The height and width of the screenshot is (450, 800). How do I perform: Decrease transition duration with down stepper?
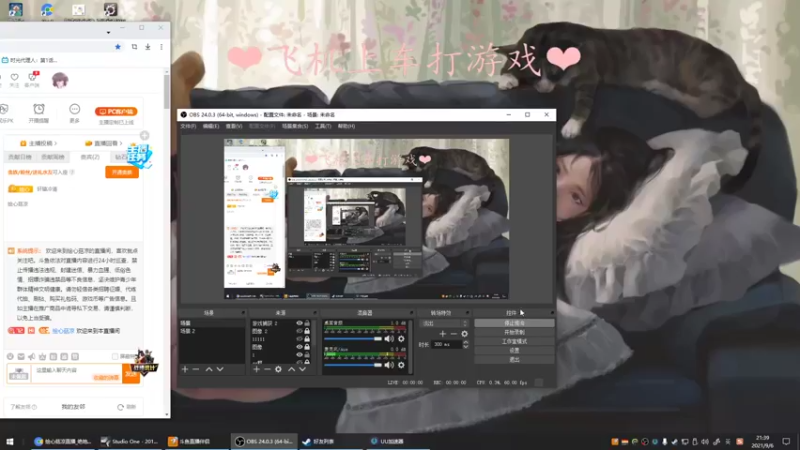[465, 347]
